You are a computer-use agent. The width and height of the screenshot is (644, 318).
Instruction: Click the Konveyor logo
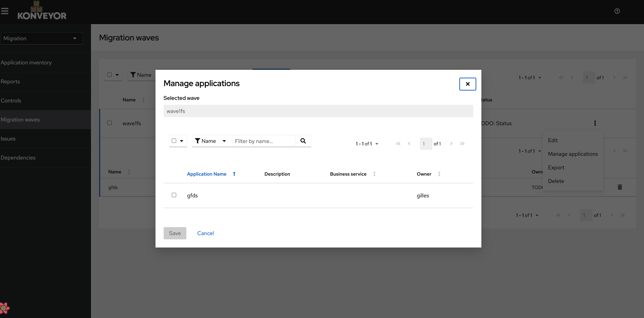point(42,11)
